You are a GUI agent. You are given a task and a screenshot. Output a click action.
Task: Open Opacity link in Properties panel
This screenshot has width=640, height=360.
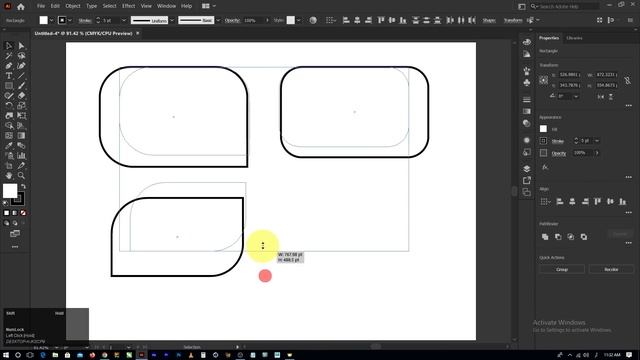pyautogui.click(x=559, y=153)
